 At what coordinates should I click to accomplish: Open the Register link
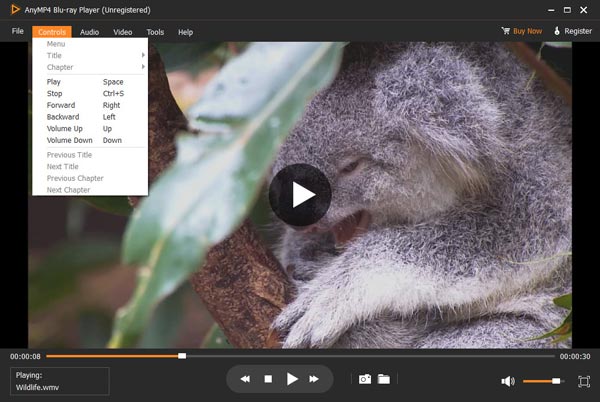(x=572, y=31)
